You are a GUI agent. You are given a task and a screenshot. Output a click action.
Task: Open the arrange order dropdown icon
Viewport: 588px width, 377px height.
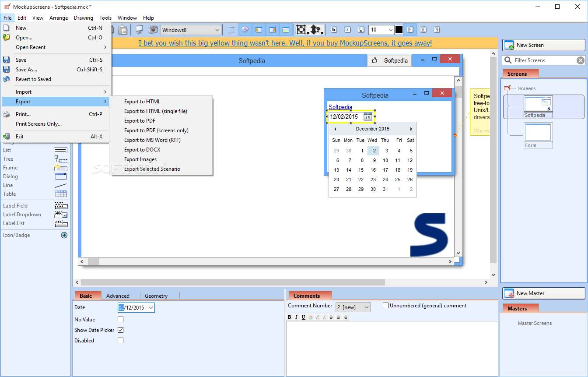pos(317,30)
